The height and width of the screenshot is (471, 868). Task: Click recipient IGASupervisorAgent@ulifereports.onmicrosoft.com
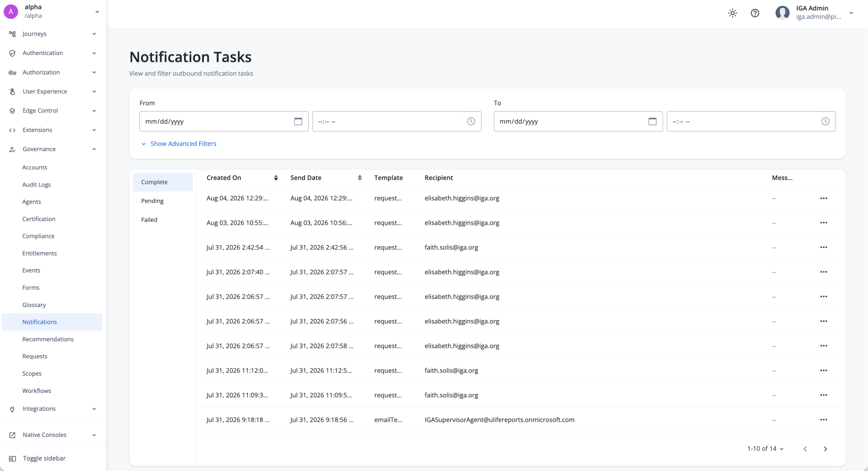500,420
